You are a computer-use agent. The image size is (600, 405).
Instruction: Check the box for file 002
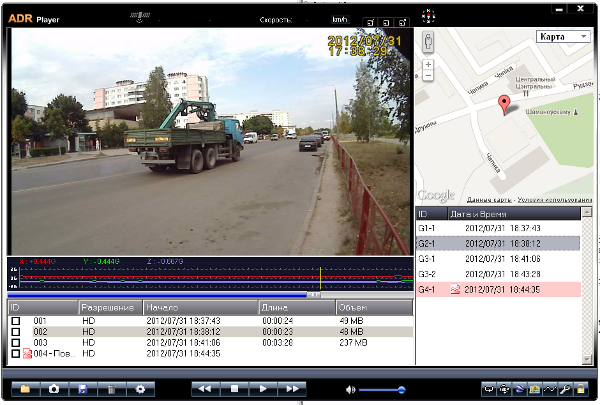[x=16, y=332]
